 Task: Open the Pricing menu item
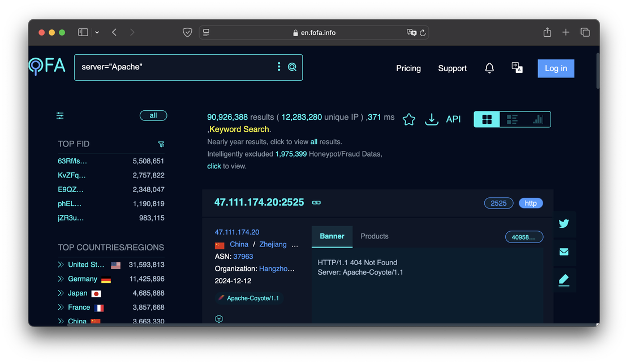408,68
